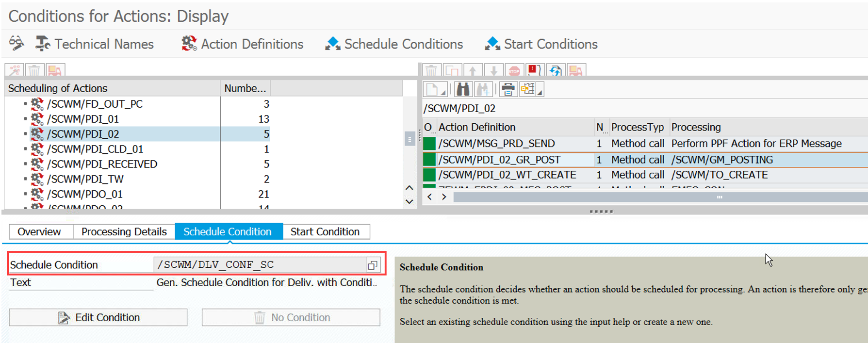Open the blank page dropdown in ALV toolbar
This screenshot has width=868, height=344.
pos(435,89)
